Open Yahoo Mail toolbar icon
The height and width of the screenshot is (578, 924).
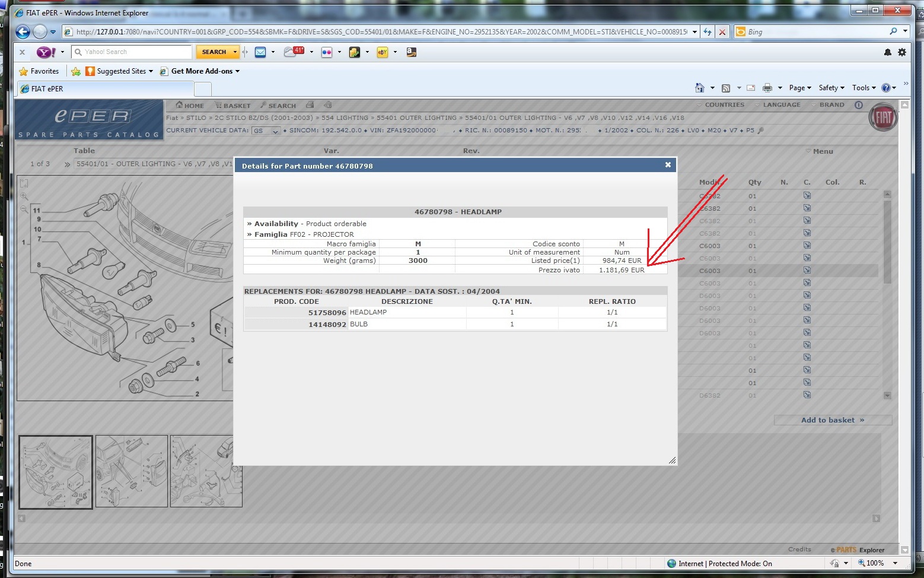(260, 52)
